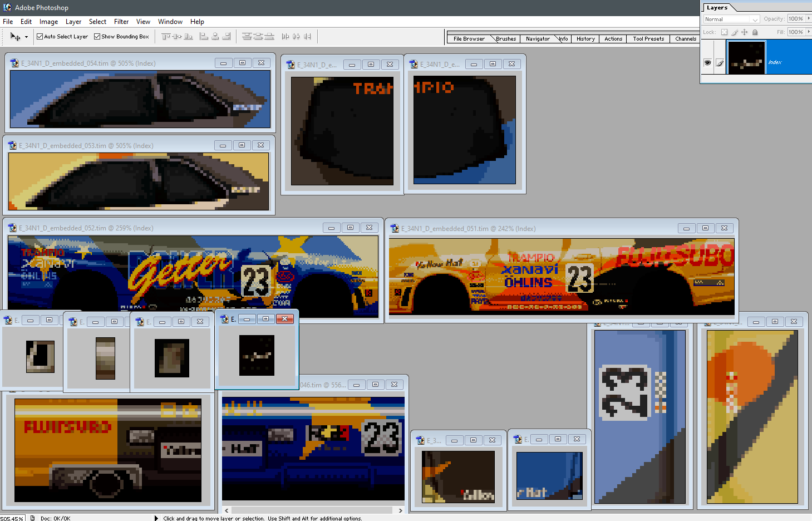Image resolution: width=812 pixels, height=521 pixels.
Task: Adjust the Fill percentage slider arrow
Action: (x=809, y=32)
